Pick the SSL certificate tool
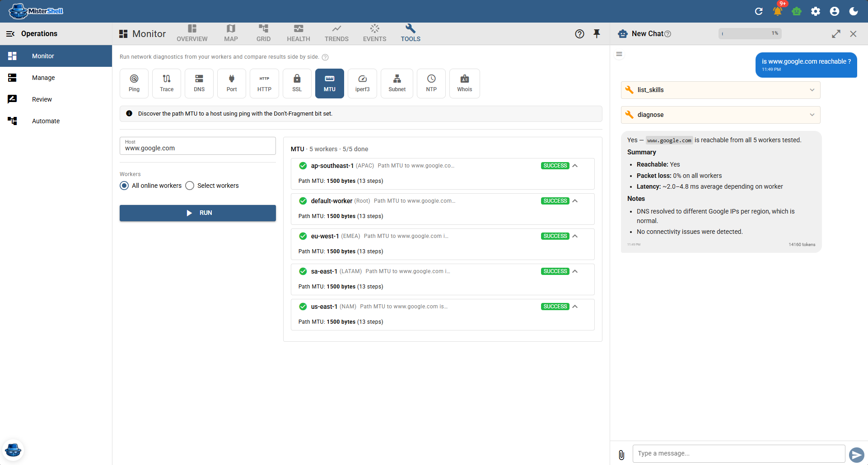 [297, 84]
